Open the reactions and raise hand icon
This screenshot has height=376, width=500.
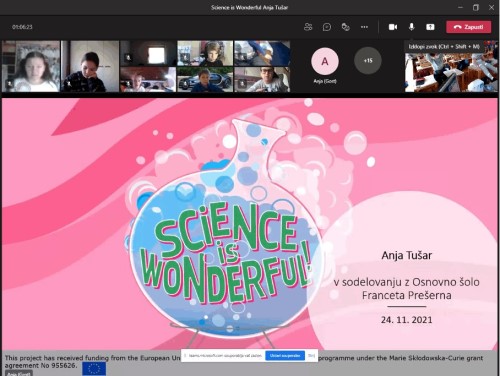click(346, 27)
